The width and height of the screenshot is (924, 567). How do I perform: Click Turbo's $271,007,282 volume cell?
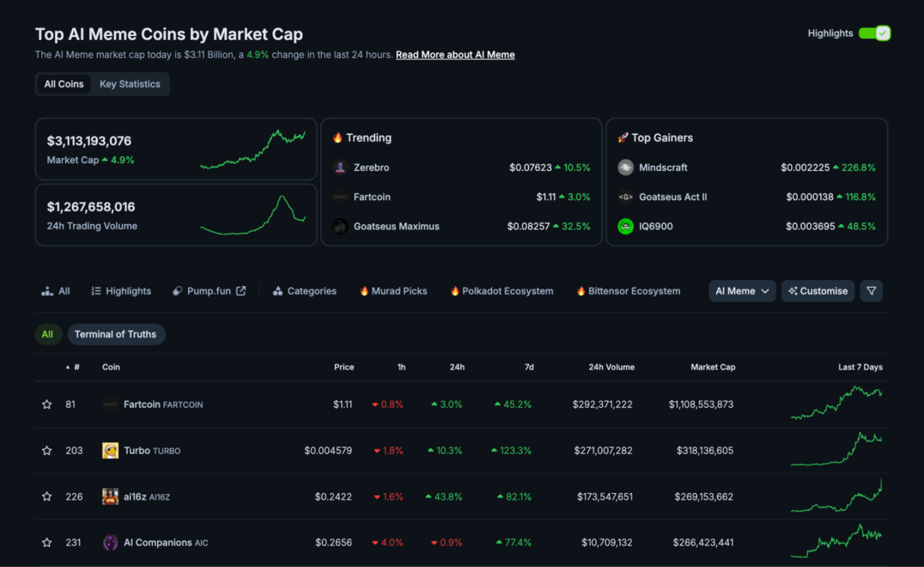(603, 450)
